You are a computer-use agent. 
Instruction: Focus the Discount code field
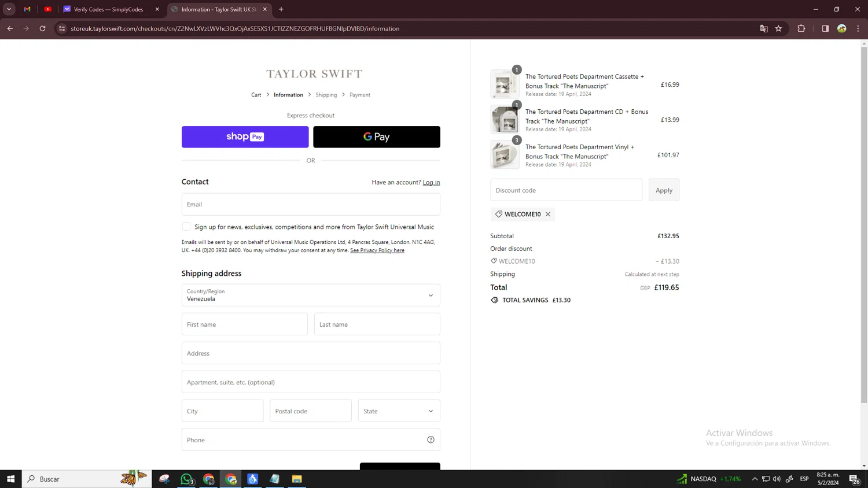pos(566,190)
